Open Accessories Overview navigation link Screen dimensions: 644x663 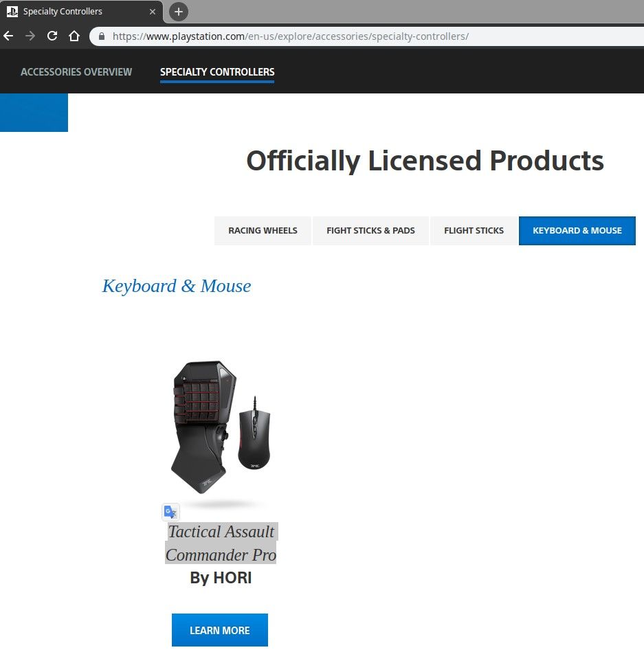click(76, 72)
